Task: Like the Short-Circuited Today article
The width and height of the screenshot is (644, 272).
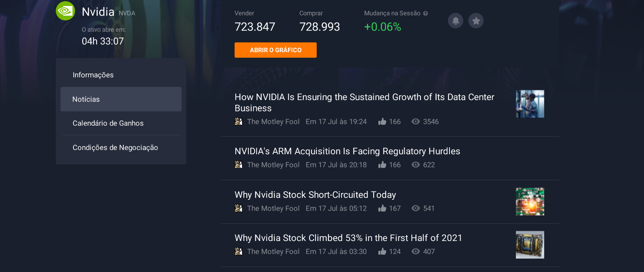Action: (382, 208)
